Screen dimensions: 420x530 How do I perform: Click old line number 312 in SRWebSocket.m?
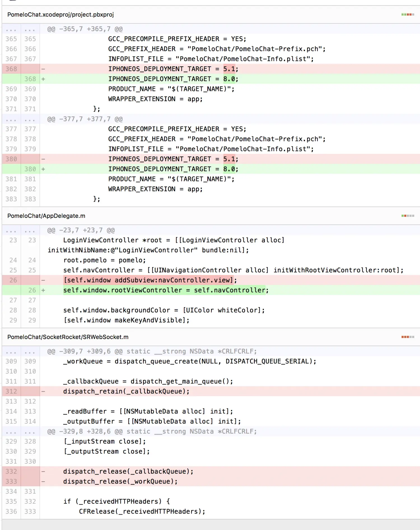click(x=11, y=391)
